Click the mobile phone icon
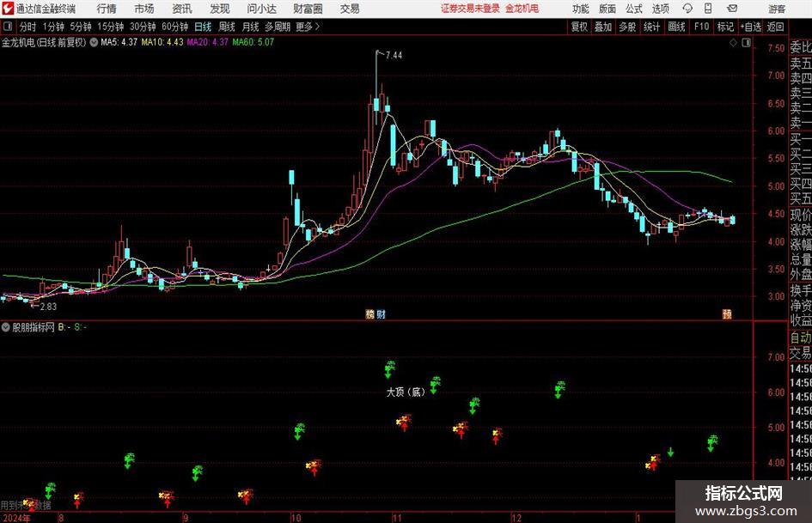The image size is (812, 523). click(x=708, y=9)
